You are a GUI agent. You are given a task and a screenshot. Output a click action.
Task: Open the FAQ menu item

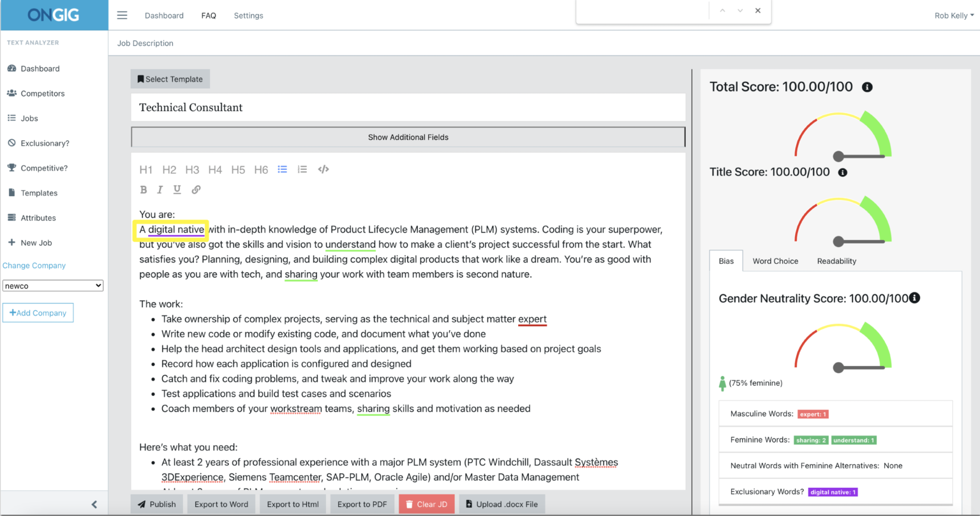pyautogui.click(x=209, y=15)
